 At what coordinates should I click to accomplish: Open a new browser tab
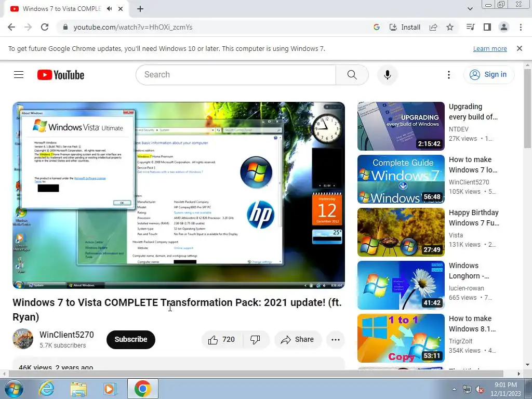pos(140,9)
